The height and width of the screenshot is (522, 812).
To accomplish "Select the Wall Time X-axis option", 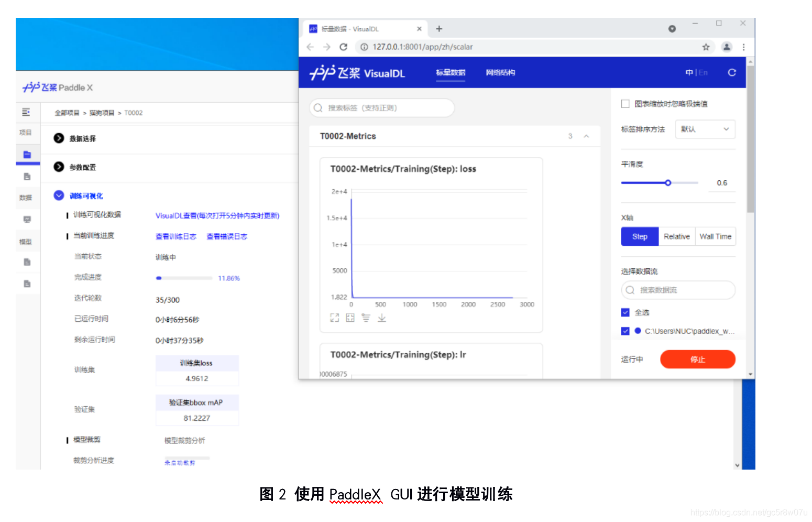I will (x=716, y=236).
